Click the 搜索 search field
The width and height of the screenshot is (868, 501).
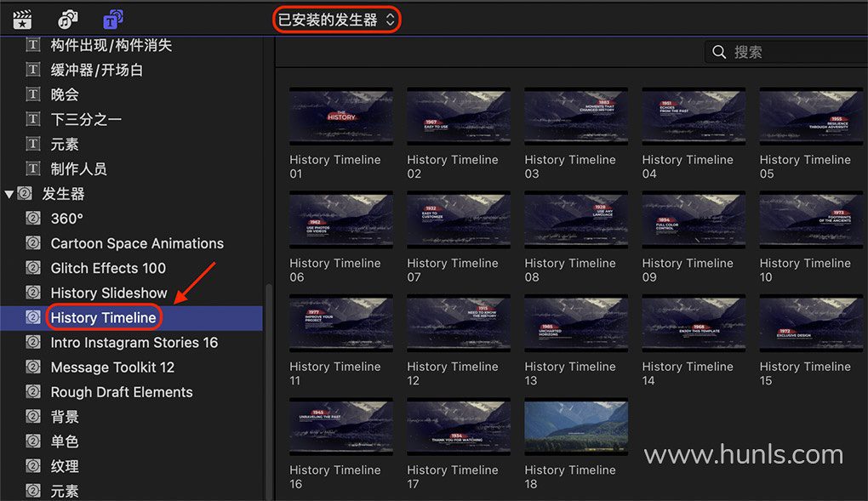click(x=786, y=52)
